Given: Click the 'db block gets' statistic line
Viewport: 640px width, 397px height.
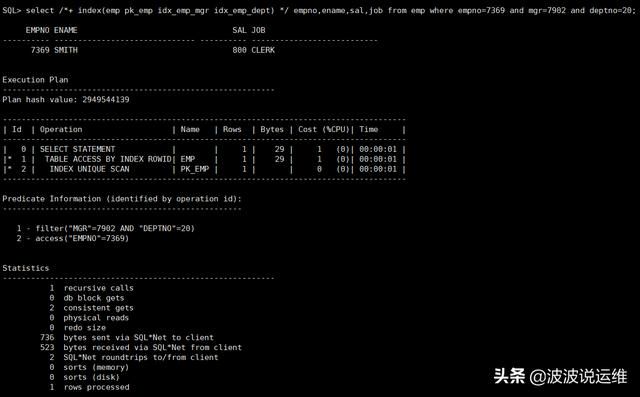Looking at the screenshot, I should pos(87,298).
